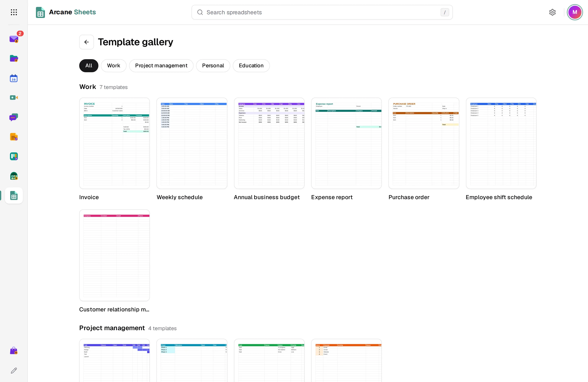This screenshot has width=588, height=382.
Task: Click the slash shortcut hint in search
Action: [445, 12]
